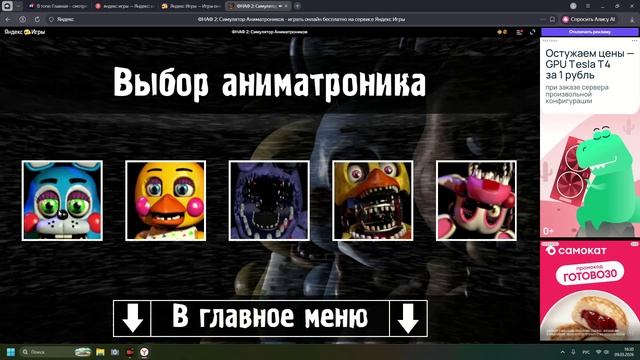Open the game header menu list icon
Screen dimensions: 640x360
[x=519, y=32]
